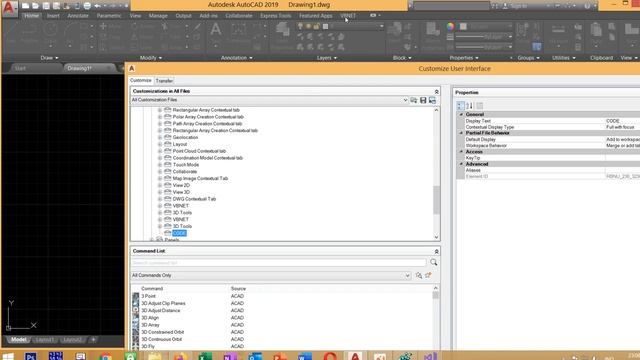Click the Windows Start button
This screenshot has width=640, height=360.
[8, 356]
